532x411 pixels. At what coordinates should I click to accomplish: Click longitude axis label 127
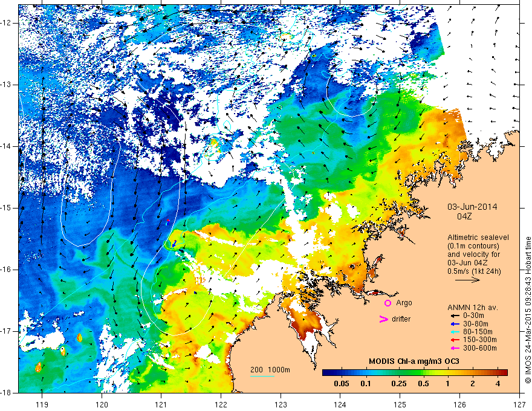[x=519, y=404]
